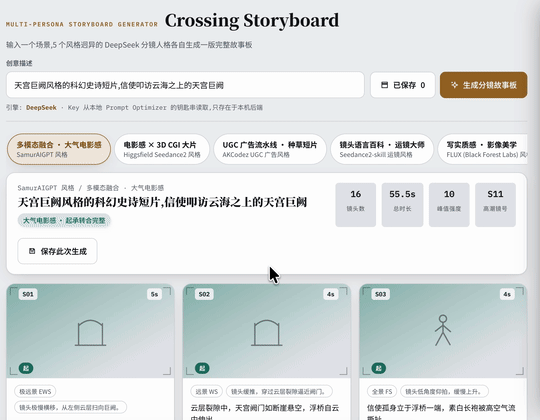The image size is (540, 420).
Task: Click the arch icon in the S02 card
Action: 267,333
